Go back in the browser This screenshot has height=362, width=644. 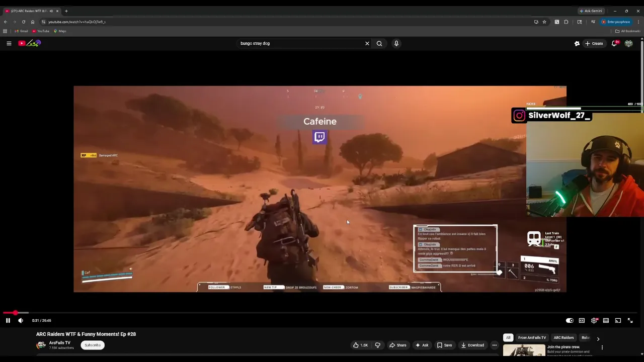pyautogui.click(x=6, y=22)
